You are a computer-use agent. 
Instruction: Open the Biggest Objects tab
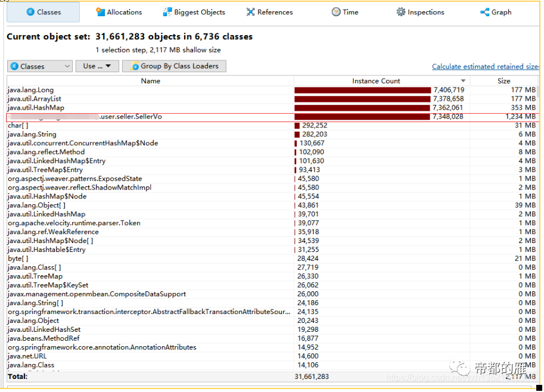(194, 12)
